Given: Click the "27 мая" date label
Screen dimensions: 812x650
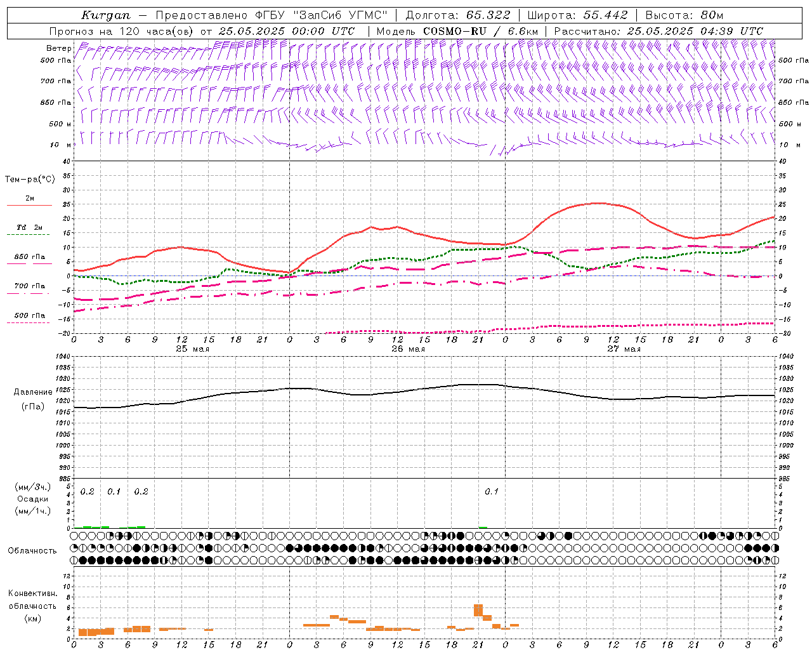Looking at the screenshot, I should pos(624,349).
